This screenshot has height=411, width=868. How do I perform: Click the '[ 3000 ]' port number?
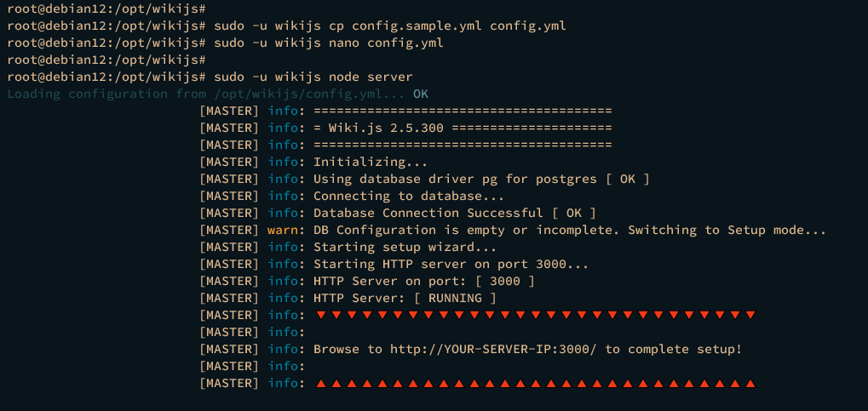click(505, 282)
